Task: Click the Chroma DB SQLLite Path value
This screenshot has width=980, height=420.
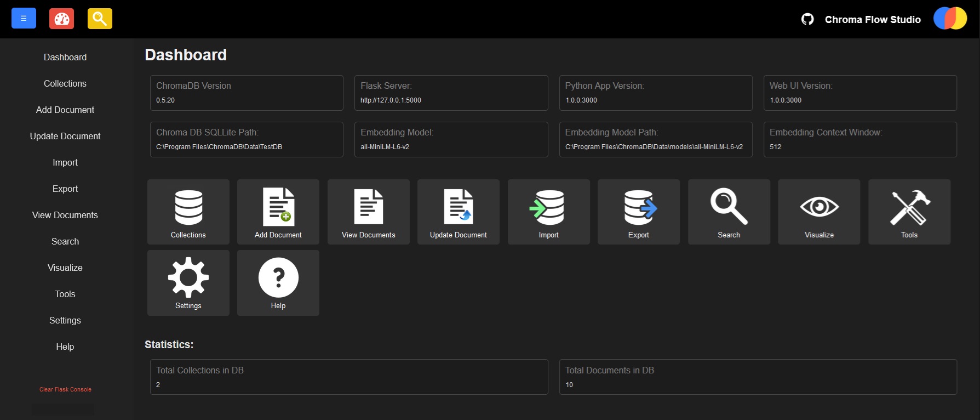Action: pyautogui.click(x=219, y=147)
